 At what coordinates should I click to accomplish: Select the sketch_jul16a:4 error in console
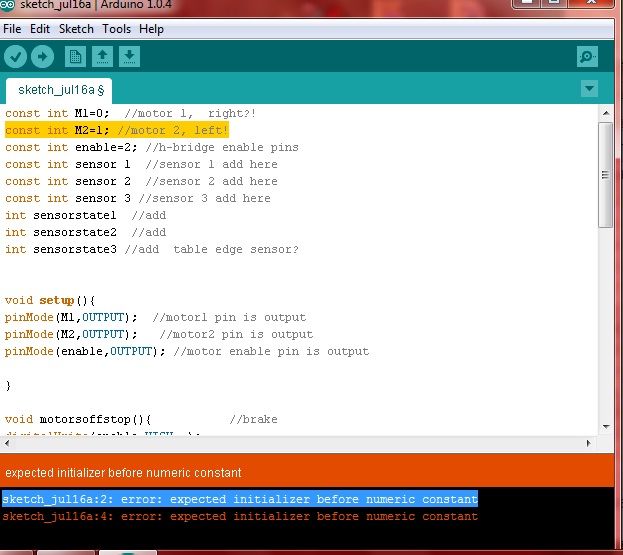[x=240, y=516]
